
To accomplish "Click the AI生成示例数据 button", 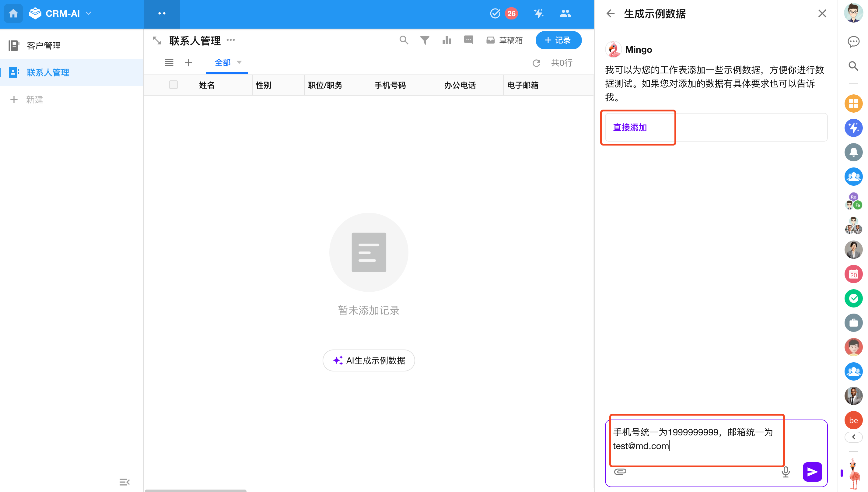I will coord(369,360).
